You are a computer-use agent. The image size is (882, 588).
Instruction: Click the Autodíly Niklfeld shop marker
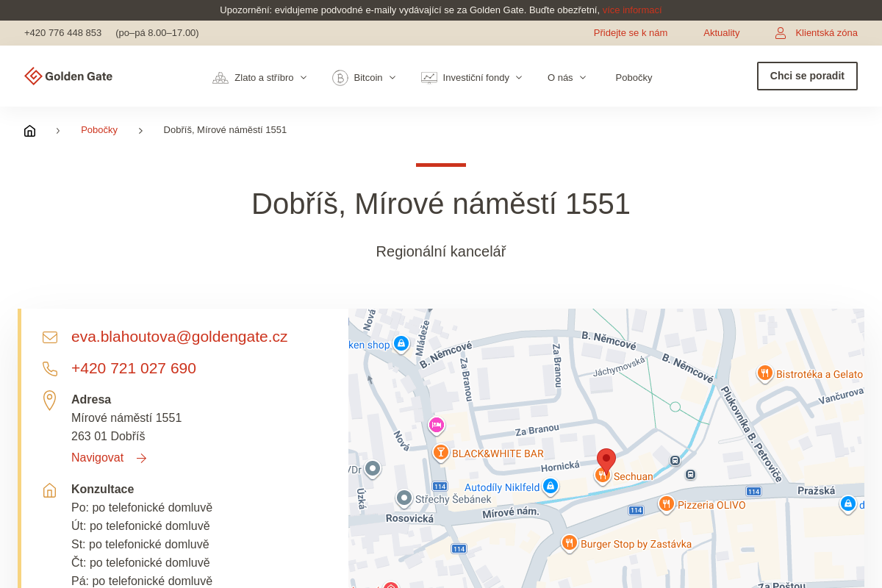tap(551, 486)
